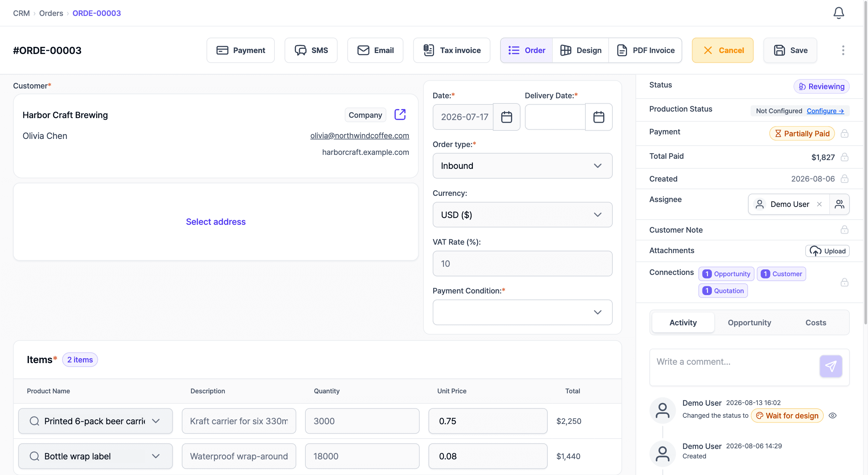Switch to the Costs tab
Viewport: 868px width, 475px height.
(816, 323)
